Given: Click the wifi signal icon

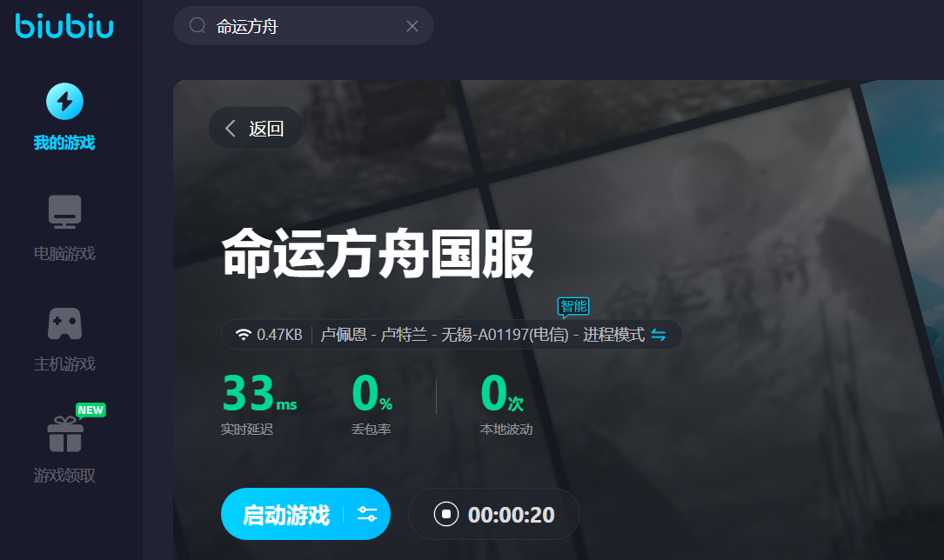Looking at the screenshot, I should (244, 335).
